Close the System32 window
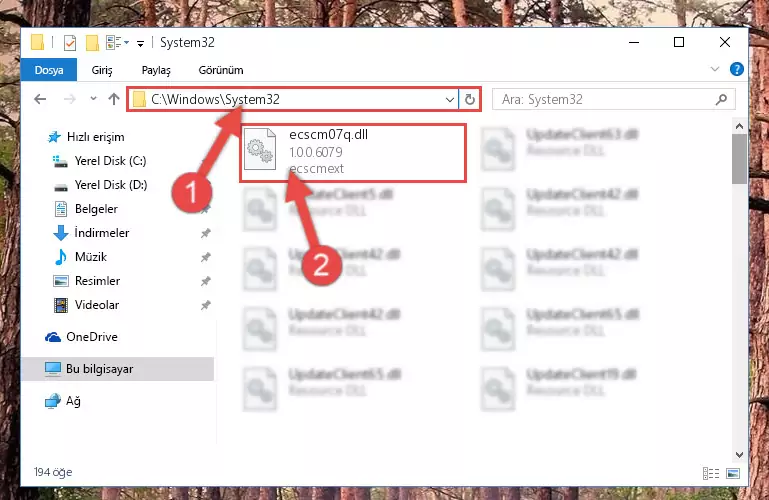This screenshot has height=500, width=769. point(724,43)
